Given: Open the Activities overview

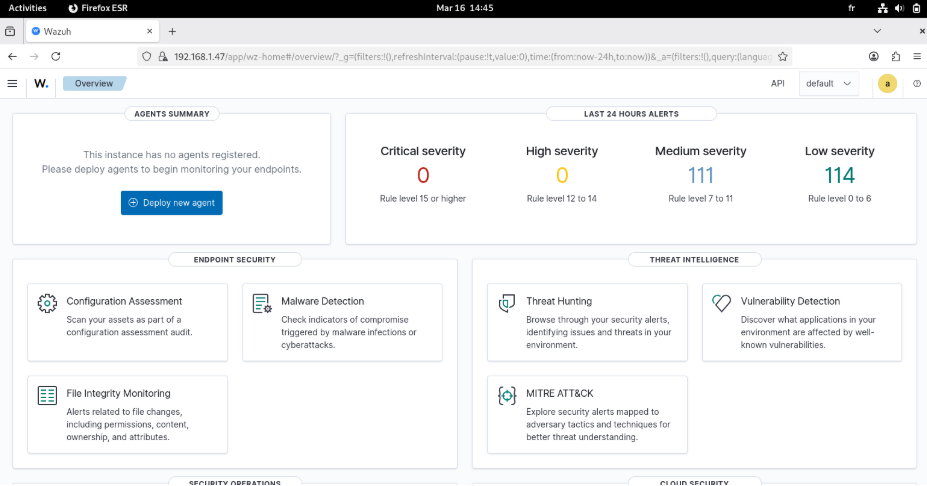Looking at the screenshot, I should point(27,8).
